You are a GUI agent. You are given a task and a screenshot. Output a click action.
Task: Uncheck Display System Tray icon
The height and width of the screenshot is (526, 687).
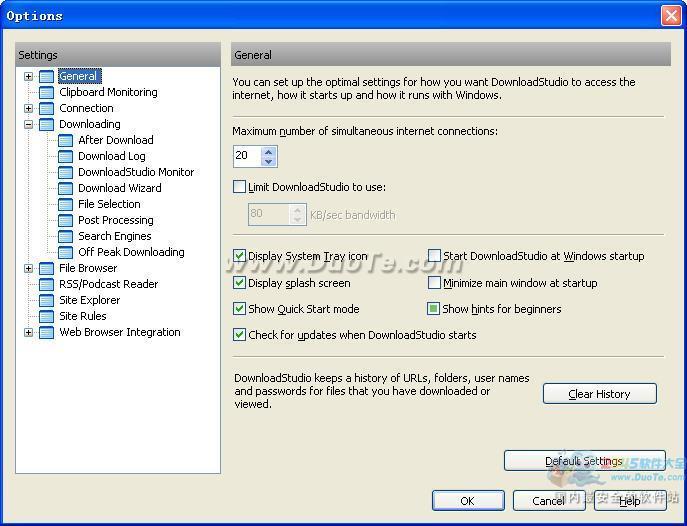[x=239, y=256]
